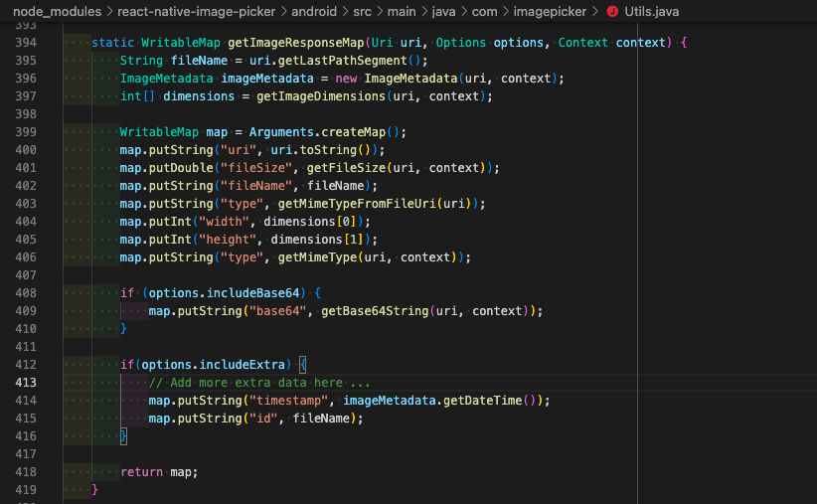Click getMimeType call on line 406

(317, 256)
